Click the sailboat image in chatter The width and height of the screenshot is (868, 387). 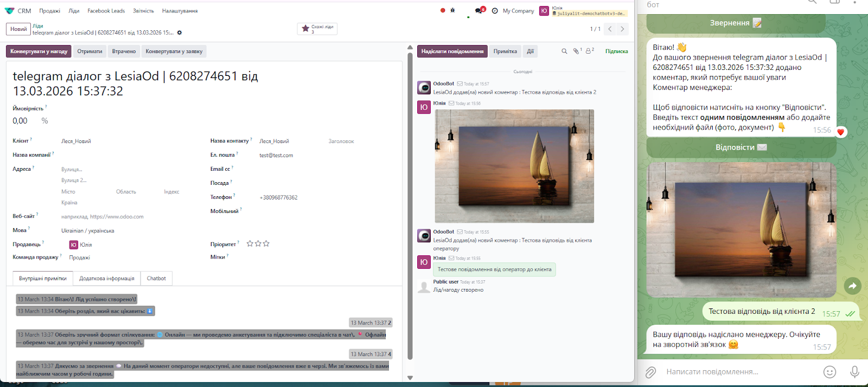click(514, 166)
